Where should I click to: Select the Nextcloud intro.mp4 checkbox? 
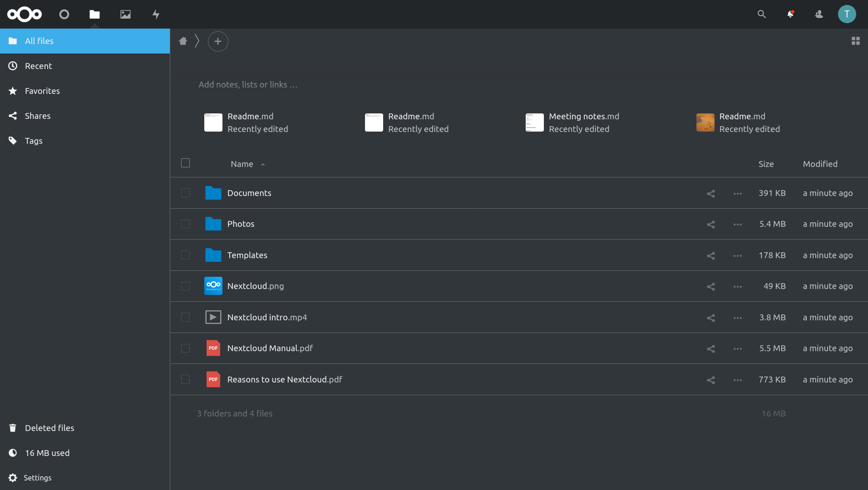[x=185, y=317]
